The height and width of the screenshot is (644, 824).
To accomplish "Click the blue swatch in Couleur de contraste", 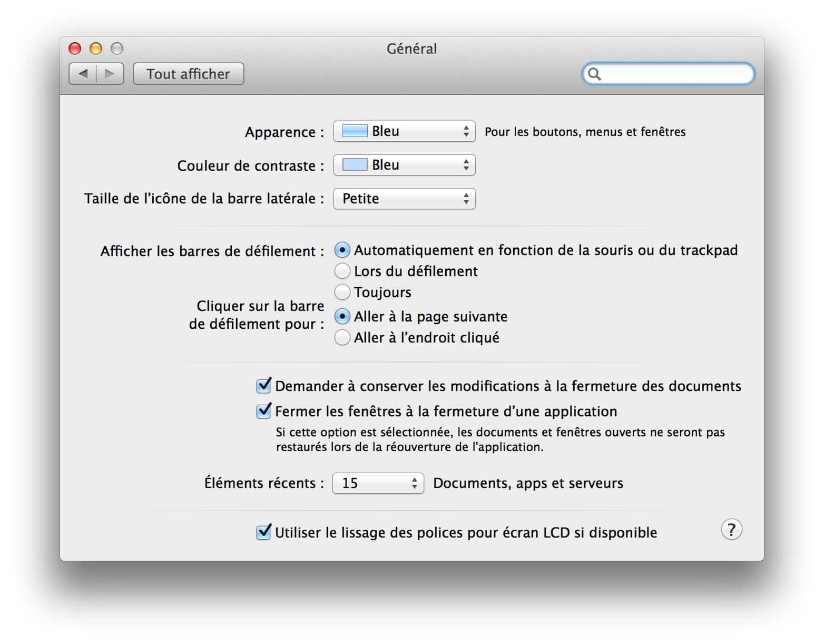I will 355,164.
